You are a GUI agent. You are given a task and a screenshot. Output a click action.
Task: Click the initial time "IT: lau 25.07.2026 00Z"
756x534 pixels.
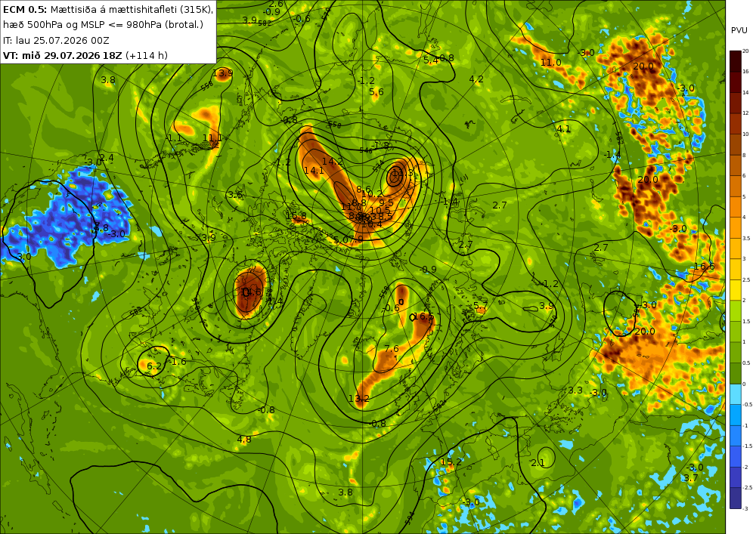click(x=56, y=41)
